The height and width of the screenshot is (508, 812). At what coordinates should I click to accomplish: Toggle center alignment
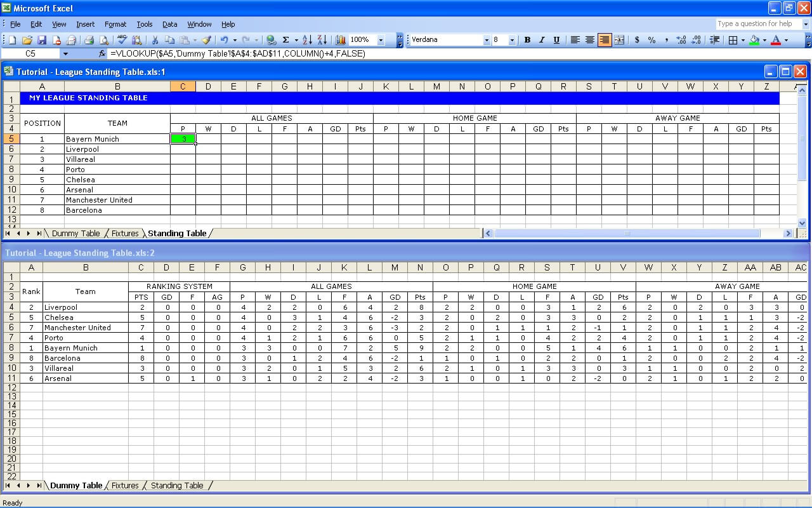[590, 40]
